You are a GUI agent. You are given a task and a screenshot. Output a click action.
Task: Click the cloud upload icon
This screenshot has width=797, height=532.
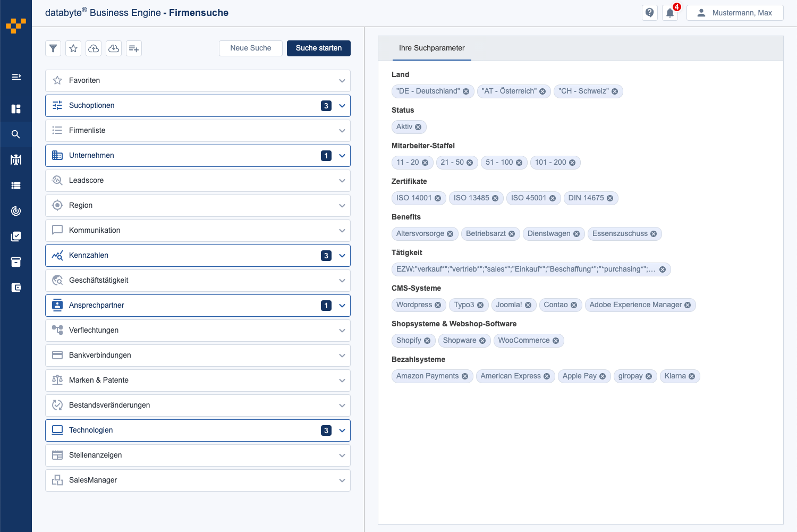coord(94,48)
